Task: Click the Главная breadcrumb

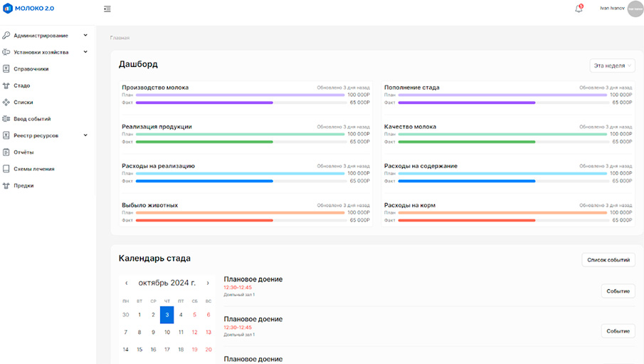Action: coord(120,38)
